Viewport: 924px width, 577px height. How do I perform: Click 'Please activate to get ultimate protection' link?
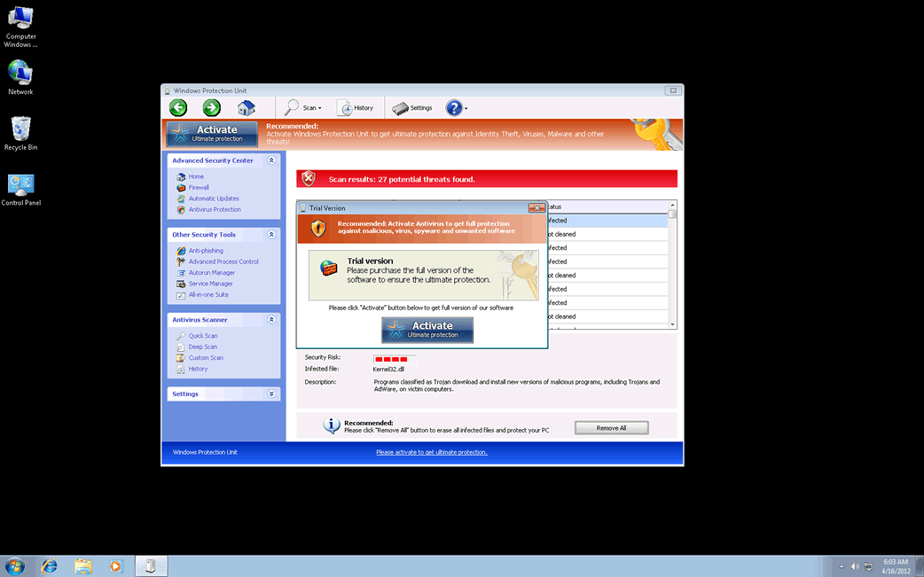pos(431,452)
